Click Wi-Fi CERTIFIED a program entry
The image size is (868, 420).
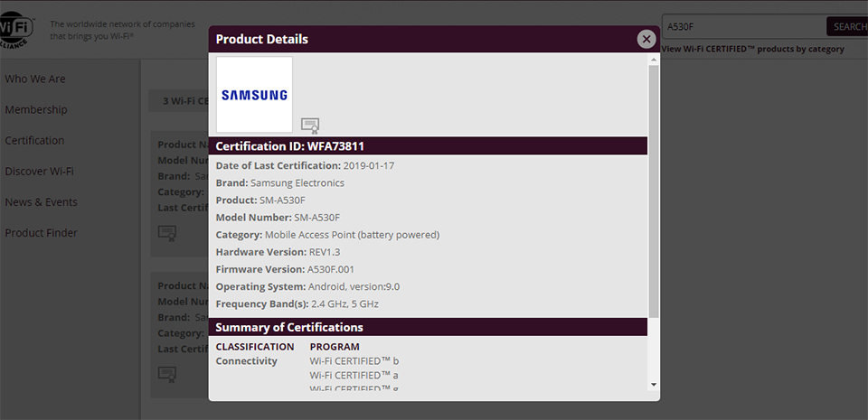pyautogui.click(x=354, y=375)
